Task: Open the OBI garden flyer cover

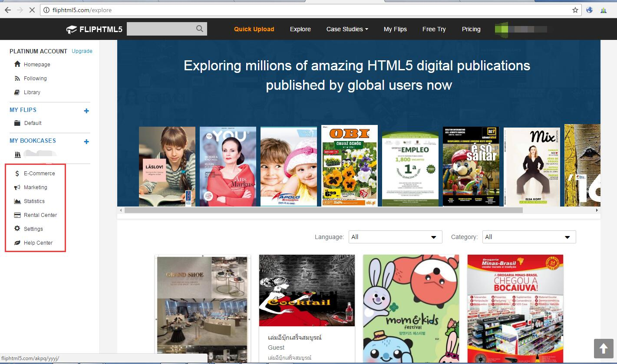Action: [350, 166]
